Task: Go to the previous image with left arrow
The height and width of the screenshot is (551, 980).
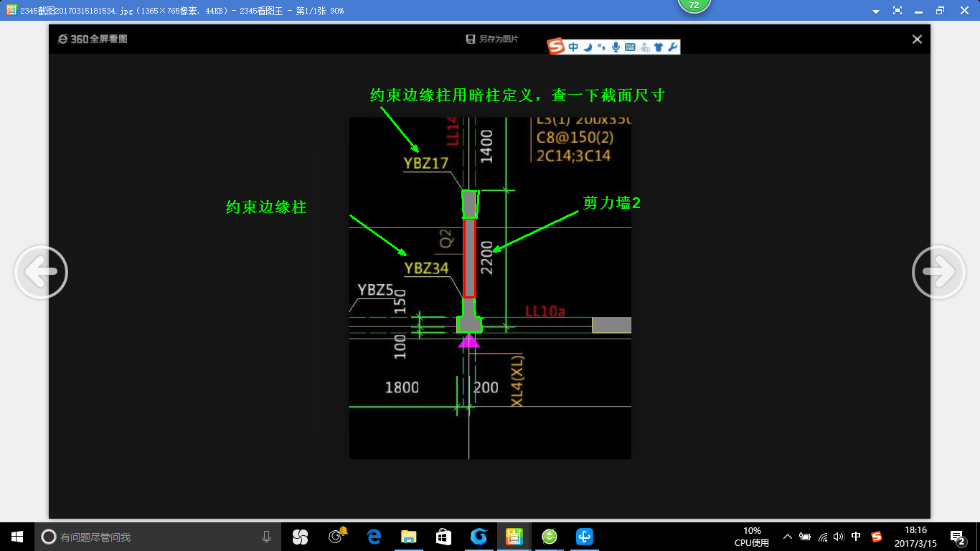Action: pyautogui.click(x=41, y=272)
